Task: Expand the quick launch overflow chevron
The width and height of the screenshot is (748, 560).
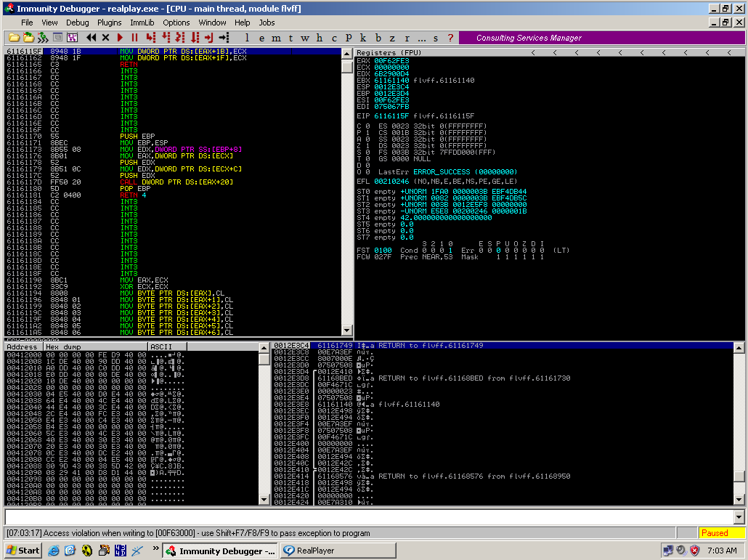Action: click(155, 548)
